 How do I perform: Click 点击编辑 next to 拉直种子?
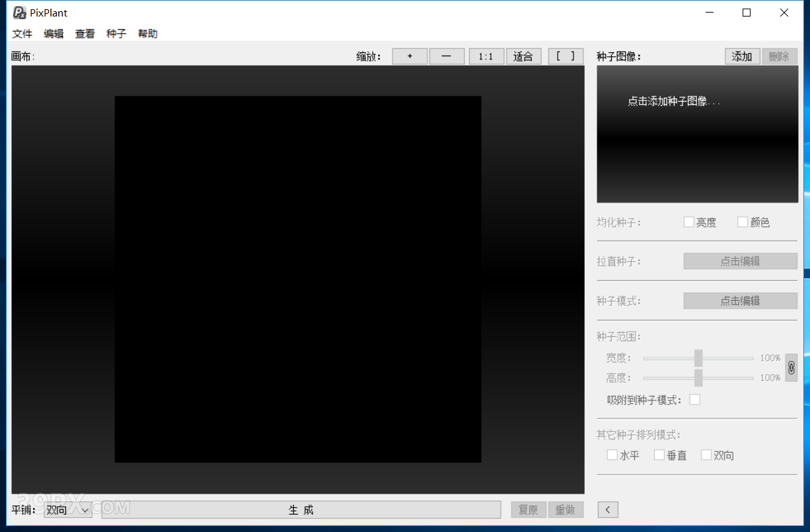tap(740, 261)
